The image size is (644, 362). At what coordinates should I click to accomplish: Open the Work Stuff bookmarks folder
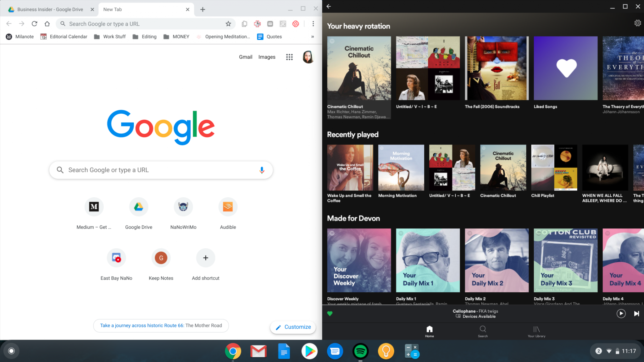click(x=109, y=36)
